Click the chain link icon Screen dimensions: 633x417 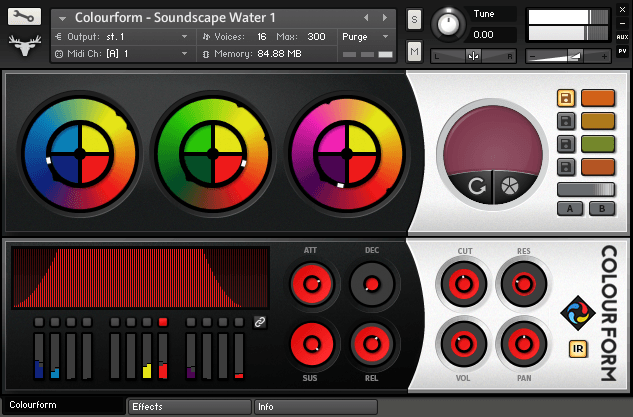point(260,322)
